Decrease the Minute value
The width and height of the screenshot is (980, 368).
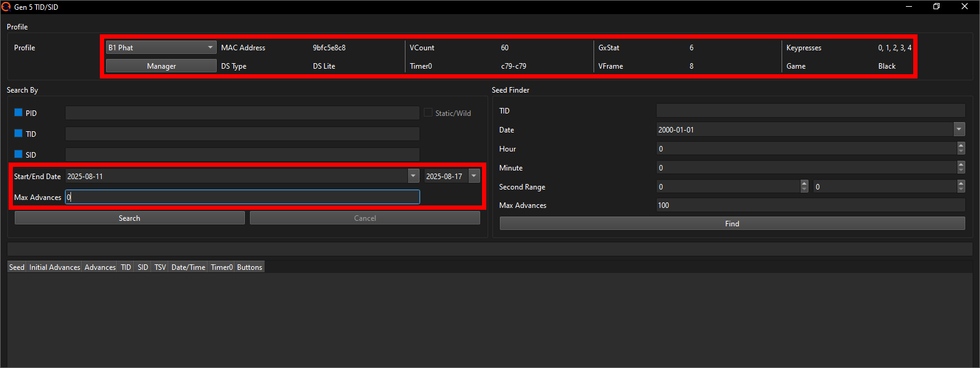[961, 171]
